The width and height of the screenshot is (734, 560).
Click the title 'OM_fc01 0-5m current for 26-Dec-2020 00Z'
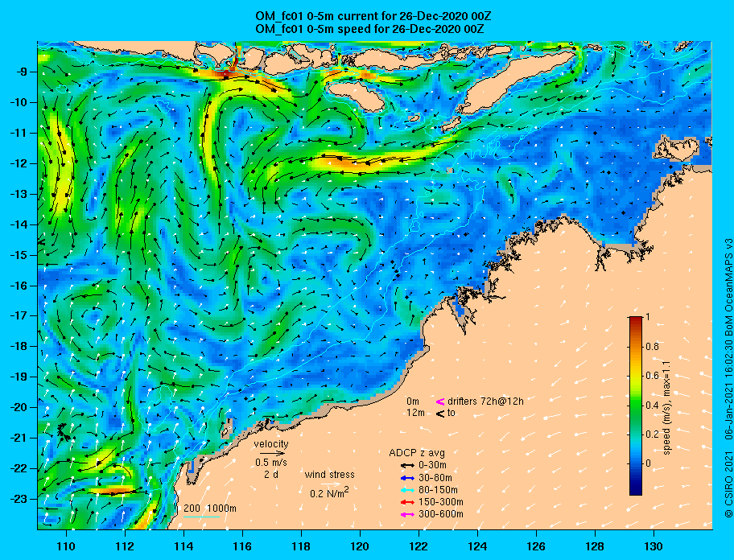pos(373,16)
